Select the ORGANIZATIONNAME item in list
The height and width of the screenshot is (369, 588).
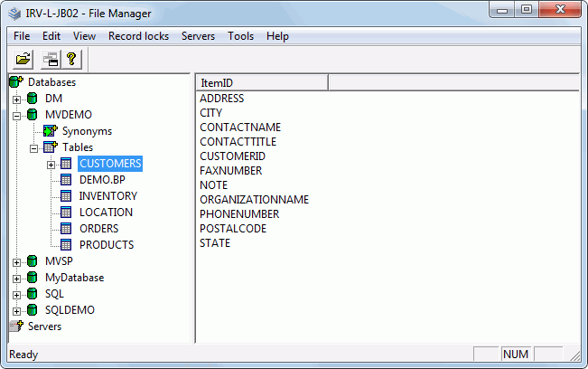click(x=254, y=199)
